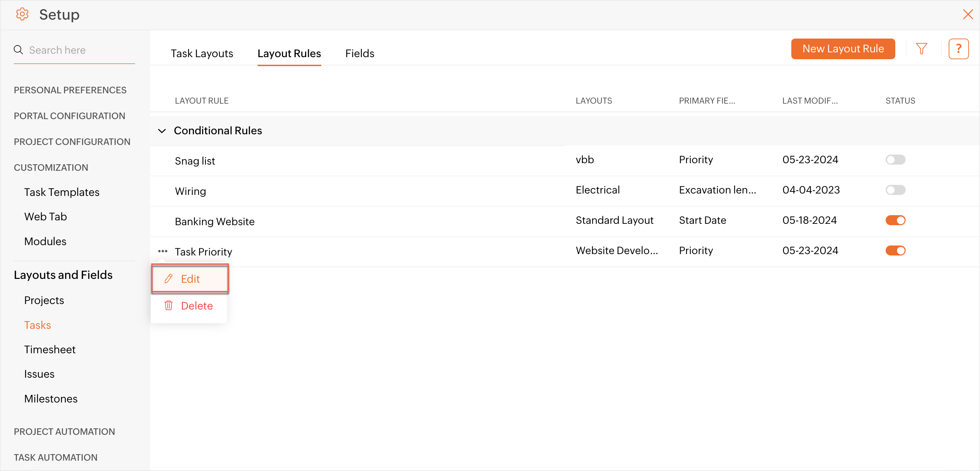Click the New Layout Rule button
The image size is (980, 471).
843,49
